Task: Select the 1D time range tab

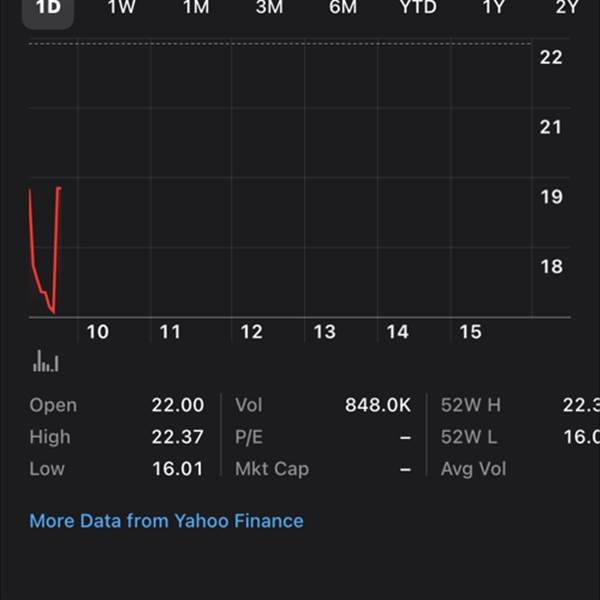Action: pos(48,8)
